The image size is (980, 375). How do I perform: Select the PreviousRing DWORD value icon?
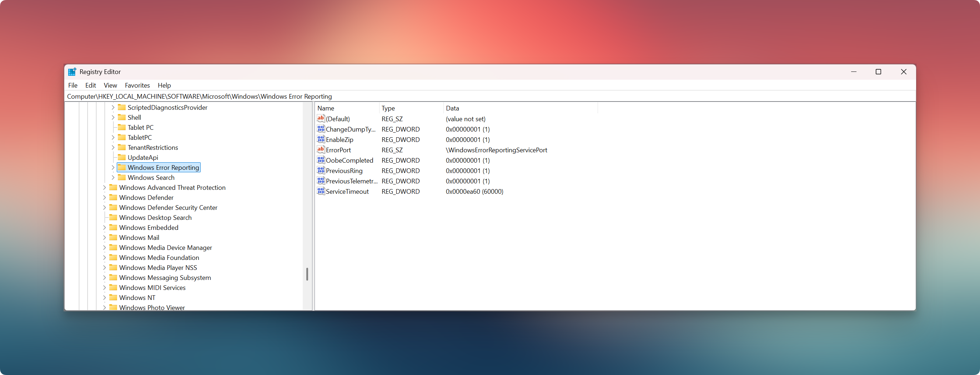tap(321, 171)
